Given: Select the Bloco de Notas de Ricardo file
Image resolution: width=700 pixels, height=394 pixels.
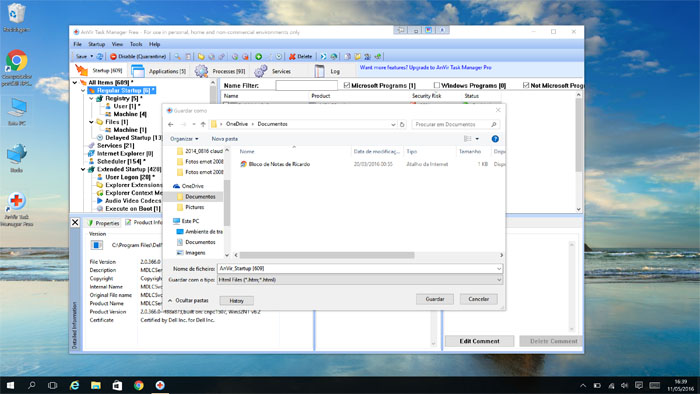Looking at the screenshot, I should 279,164.
